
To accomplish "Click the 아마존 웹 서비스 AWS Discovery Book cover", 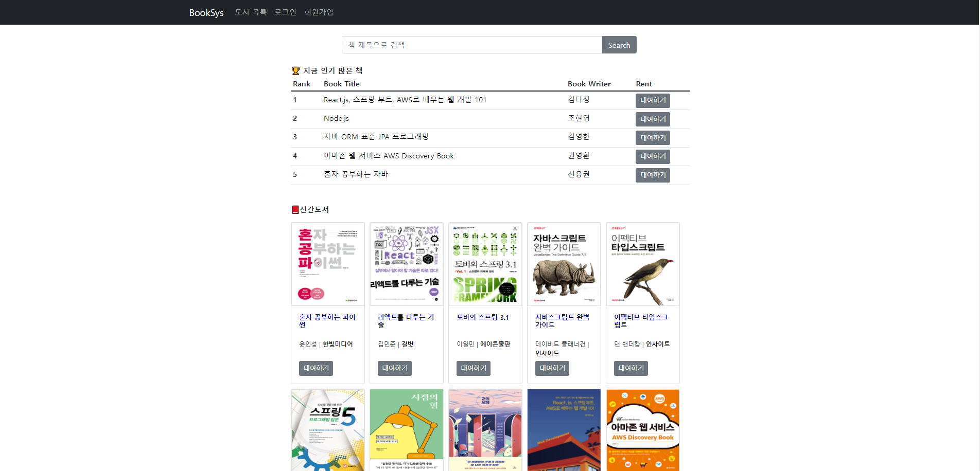I will pos(642,430).
